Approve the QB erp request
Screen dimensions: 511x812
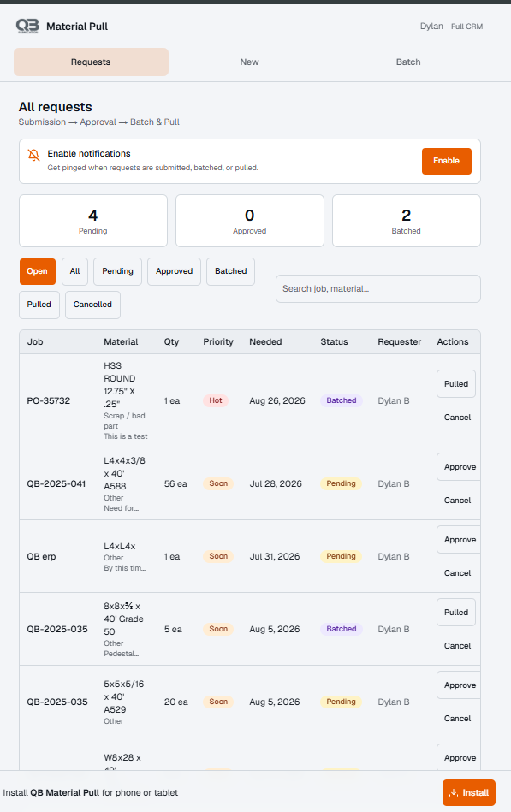(459, 540)
